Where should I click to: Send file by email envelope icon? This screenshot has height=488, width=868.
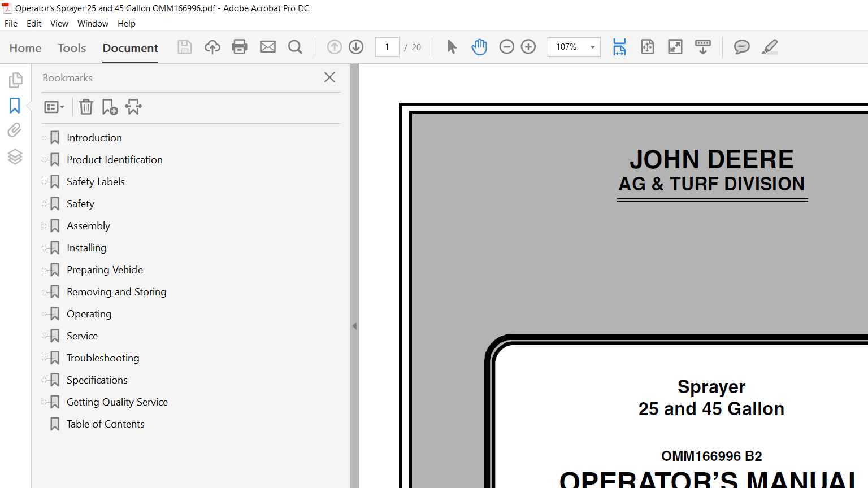click(x=268, y=47)
